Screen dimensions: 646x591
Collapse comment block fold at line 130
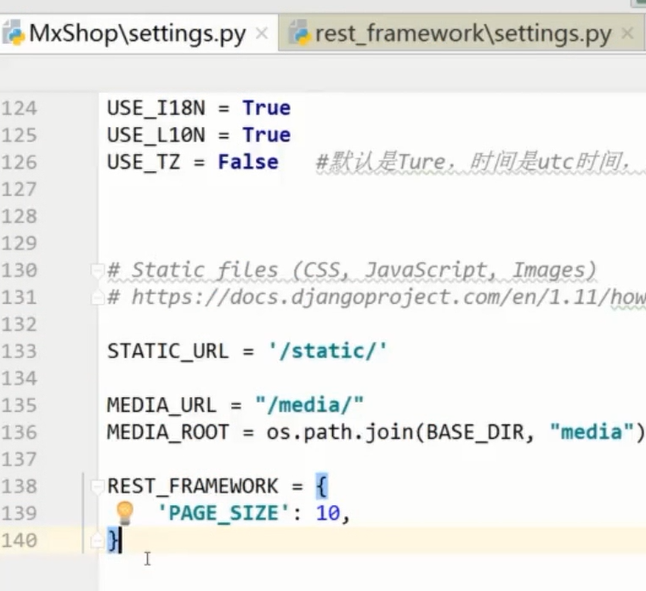pyautogui.click(x=96, y=271)
